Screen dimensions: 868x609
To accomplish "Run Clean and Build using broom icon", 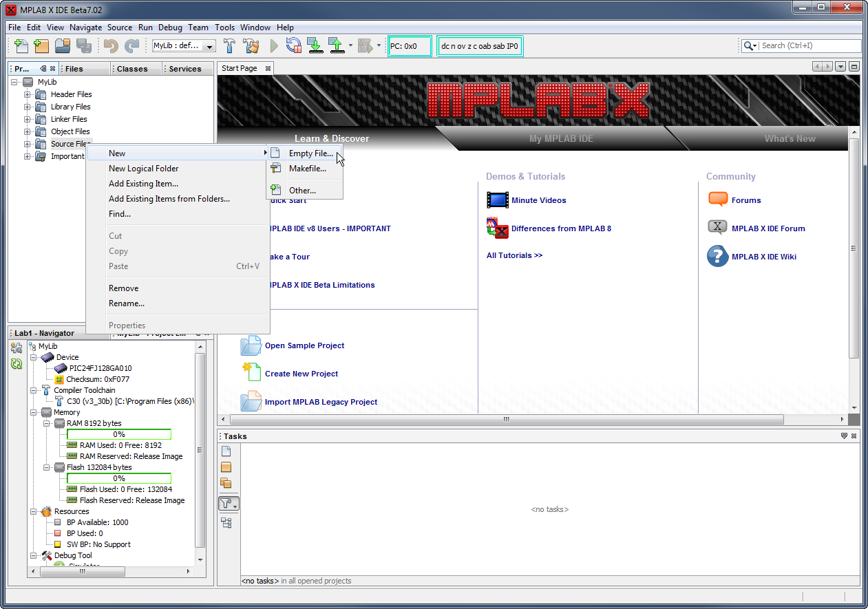I will [x=251, y=45].
